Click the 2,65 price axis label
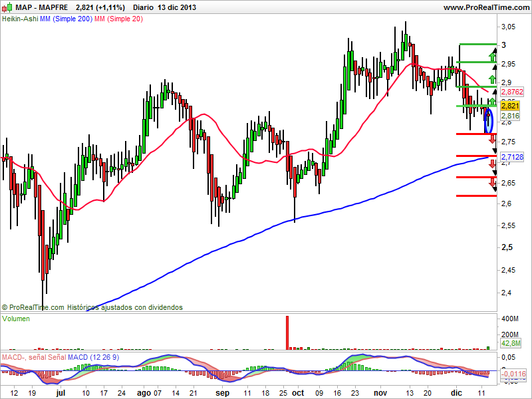The height and width of the screenshot is (399, 532). (x=508, y=184)
